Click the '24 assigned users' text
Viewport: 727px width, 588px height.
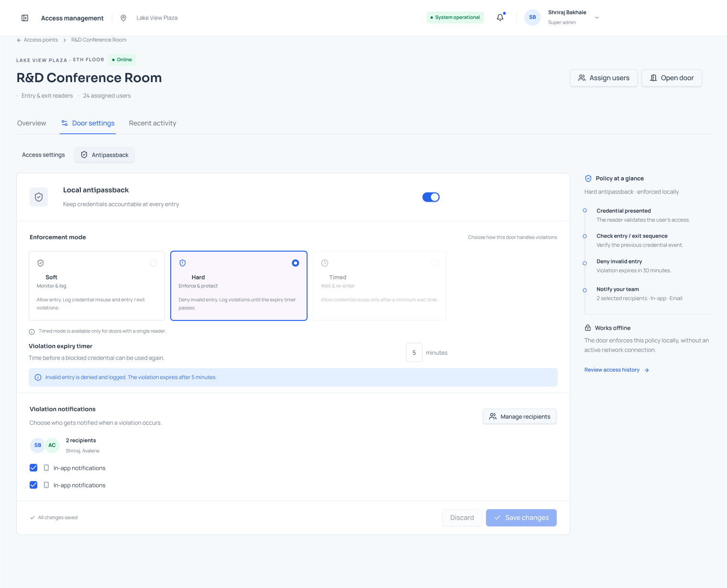(107, 96)
